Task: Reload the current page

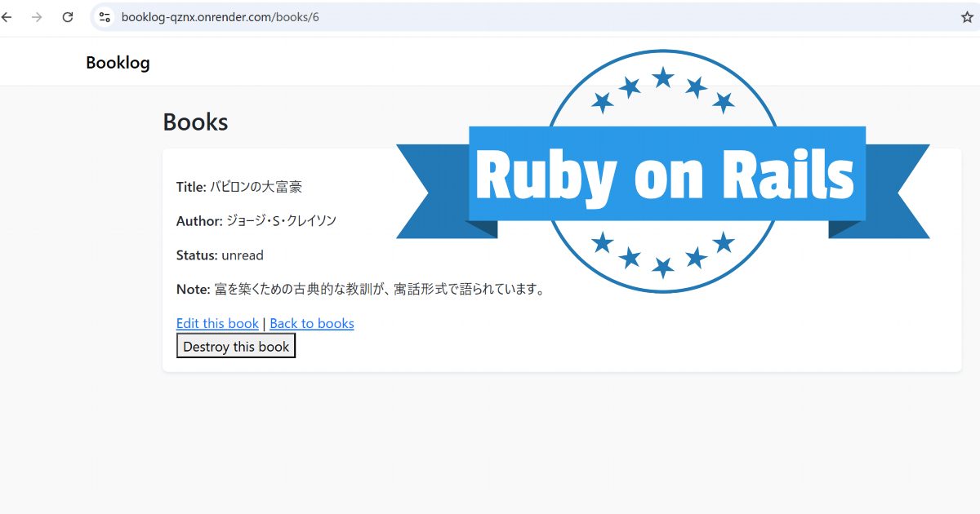Action: click(x=68, y=17)
